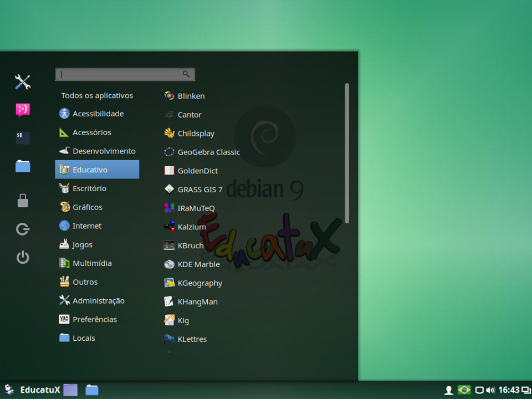
Task: Show Todos os aplicativos category
Action: tap(97, 96)
